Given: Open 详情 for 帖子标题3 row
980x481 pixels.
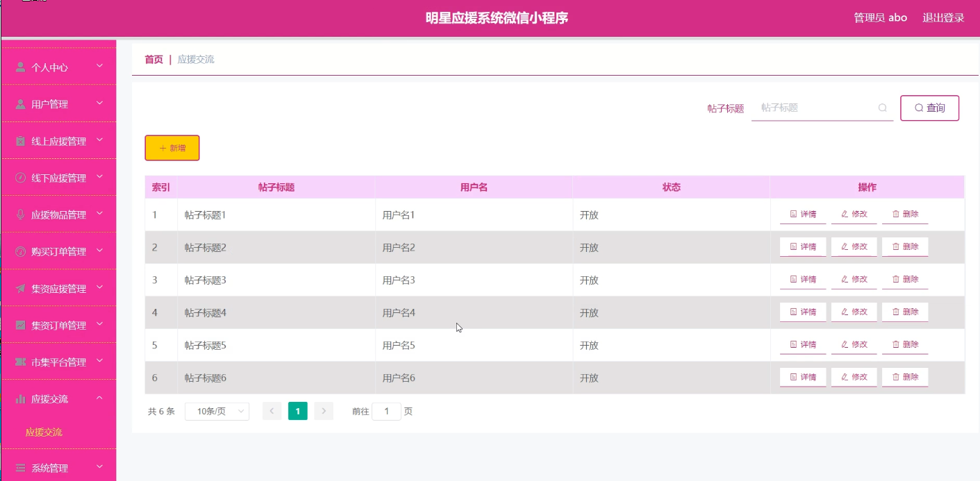Looking at the screenshot, I should [x=803, y=280].
